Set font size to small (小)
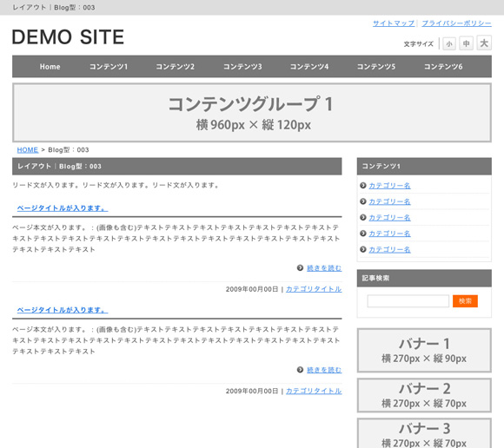Image resolution: width=504 pixels, height=448 pixels. click(449, 43)
